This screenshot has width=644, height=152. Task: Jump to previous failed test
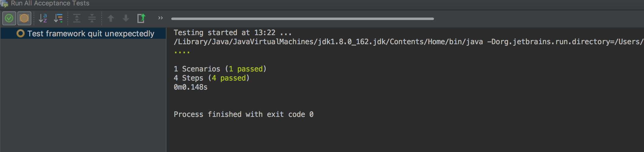[111, 18]
